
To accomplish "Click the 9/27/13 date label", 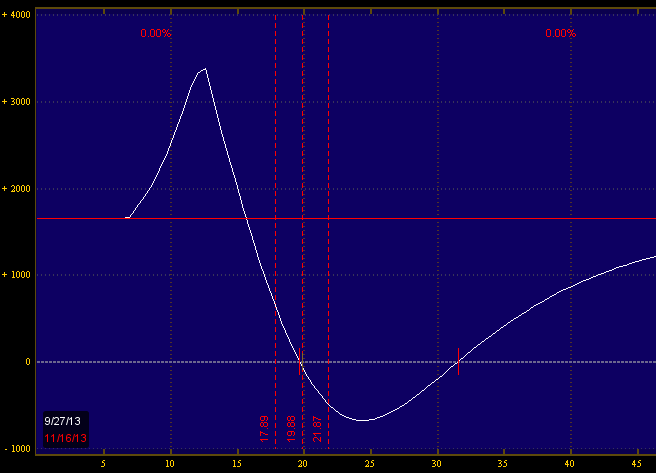I will click(x=64, y=421).
